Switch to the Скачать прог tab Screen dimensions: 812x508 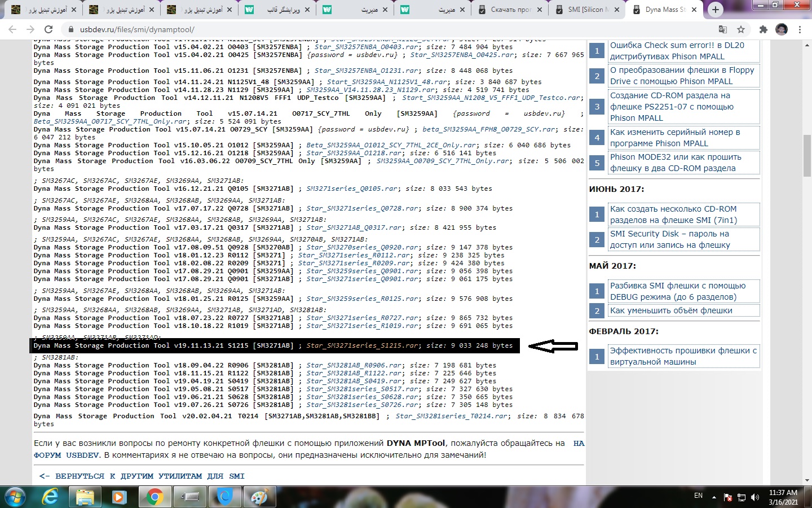[x=510, y=10]
